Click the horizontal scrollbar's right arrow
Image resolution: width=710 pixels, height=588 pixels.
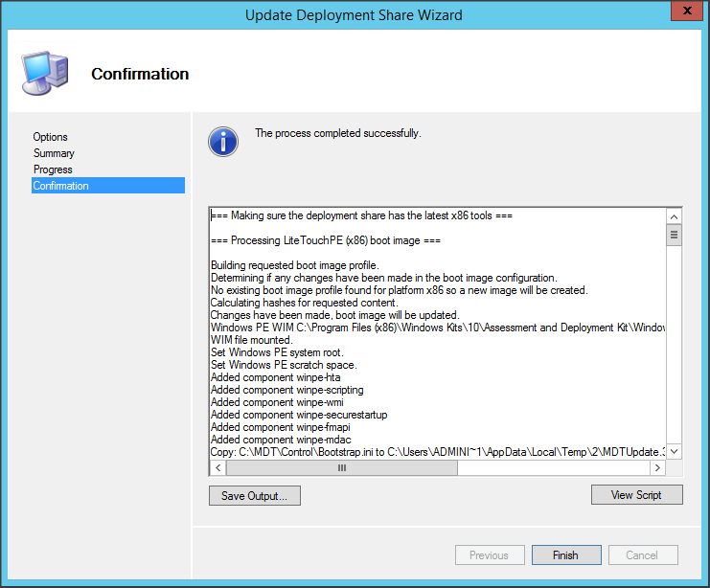[657, 468]
